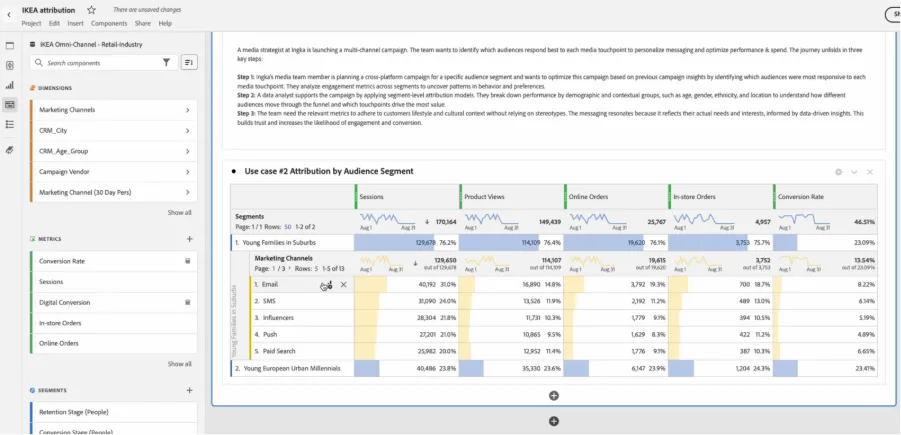Select Young European Urban Millennials row
The image size is (901, 435).
[292, 368]
